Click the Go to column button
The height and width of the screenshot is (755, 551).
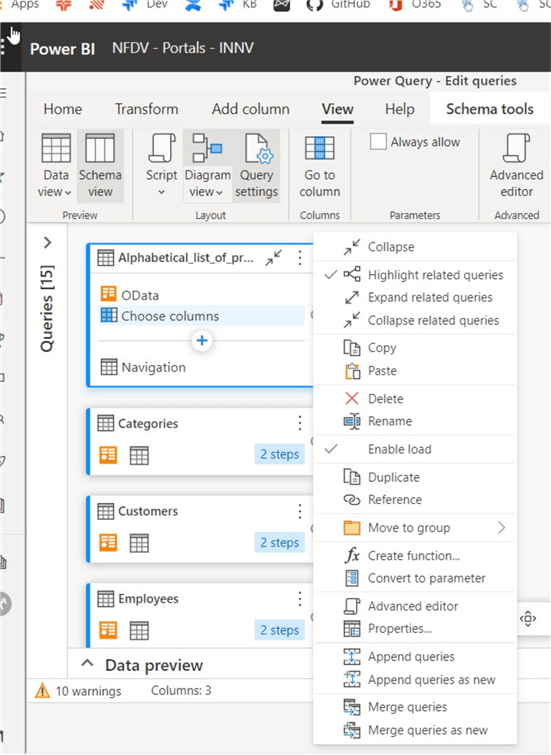(x=319, y=166)
